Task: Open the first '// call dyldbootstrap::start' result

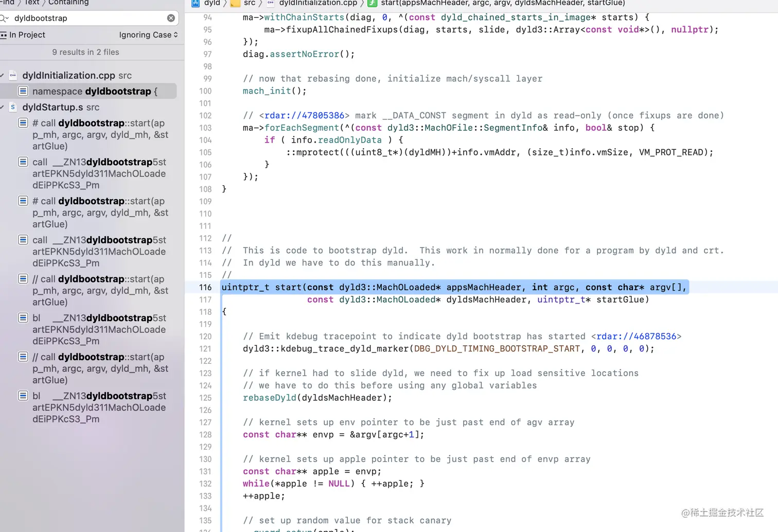Action: point(100,291)
